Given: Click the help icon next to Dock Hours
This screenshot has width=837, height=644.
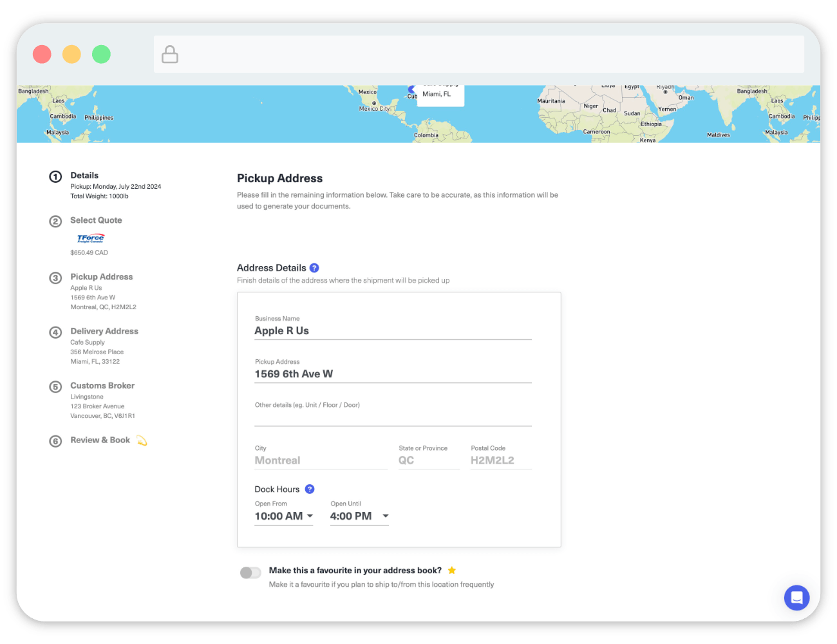Looking at the screenshot, I should coord(310,489).
